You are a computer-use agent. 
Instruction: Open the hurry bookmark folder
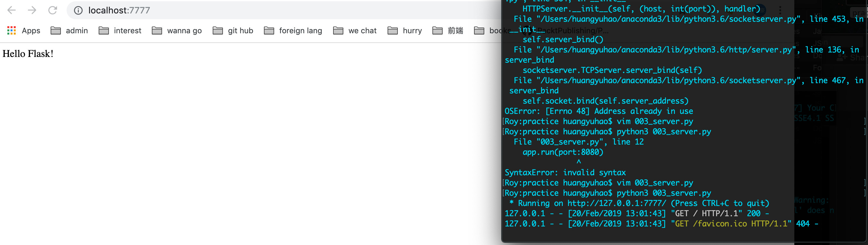point(405,31)
